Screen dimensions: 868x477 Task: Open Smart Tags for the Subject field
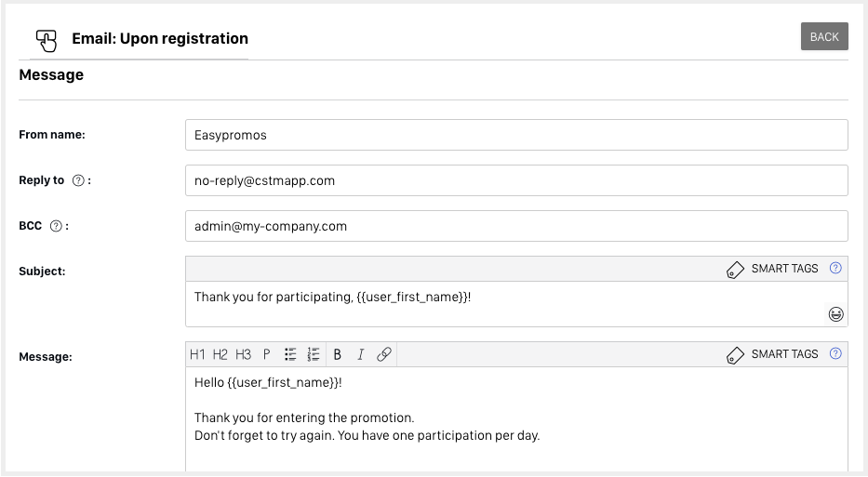tap(773, 269)
